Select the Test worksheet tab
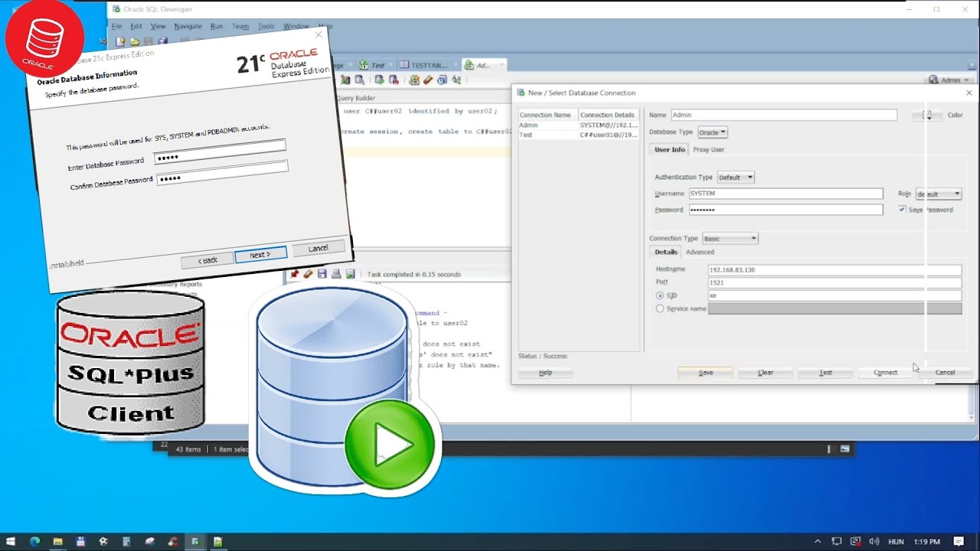The width and height of the screenshot is (980, 551). [377, 65]
